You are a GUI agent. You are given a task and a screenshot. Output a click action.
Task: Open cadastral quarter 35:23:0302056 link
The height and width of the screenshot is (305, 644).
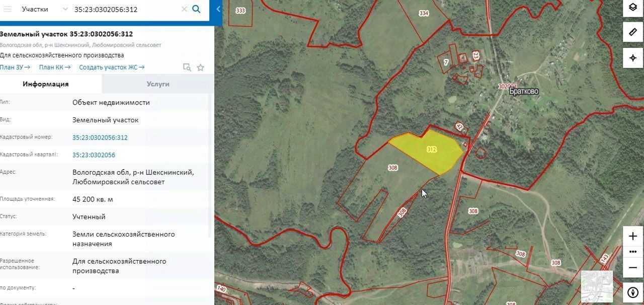click(x=94, y=155)
